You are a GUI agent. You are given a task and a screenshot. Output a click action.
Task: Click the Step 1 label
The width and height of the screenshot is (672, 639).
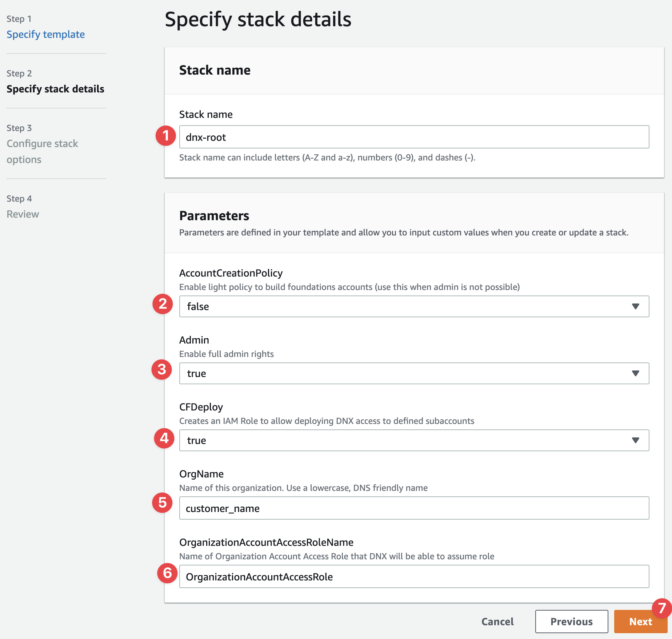[x=19, y=19]
